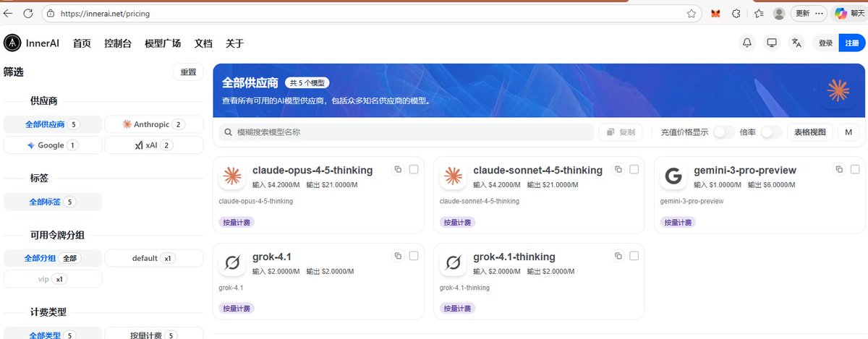Click the notification bell icon
This screenshot has height=339, width=868.
(x=747, y=43)
